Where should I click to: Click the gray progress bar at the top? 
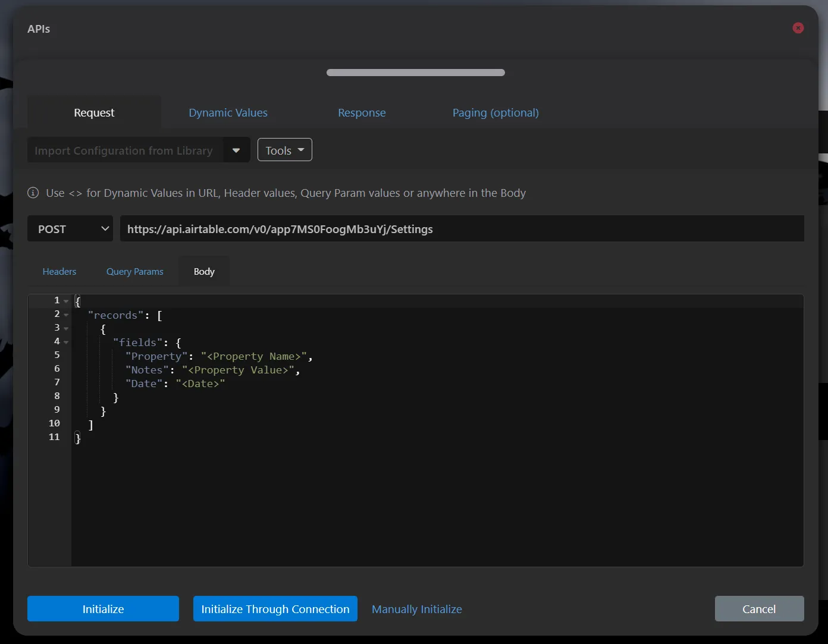tap(416, 73)
